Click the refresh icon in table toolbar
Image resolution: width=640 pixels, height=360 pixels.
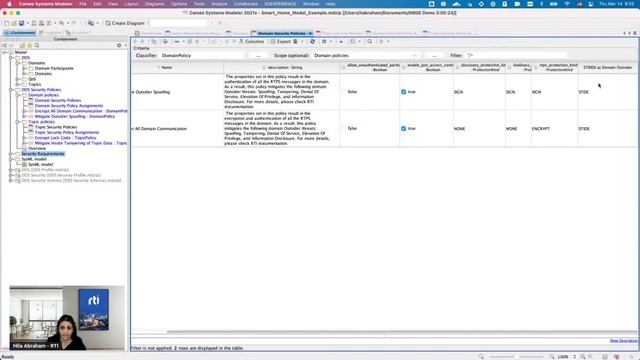[x=312, y=42]
